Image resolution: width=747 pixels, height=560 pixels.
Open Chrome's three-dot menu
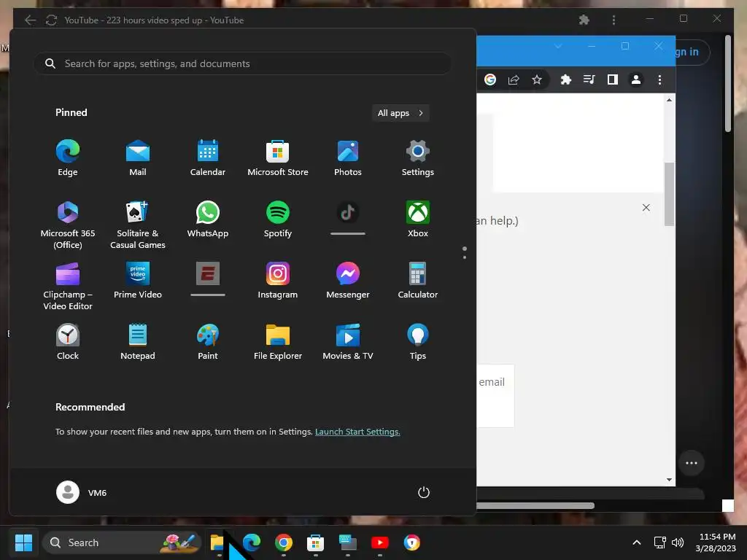coord(659,79)
